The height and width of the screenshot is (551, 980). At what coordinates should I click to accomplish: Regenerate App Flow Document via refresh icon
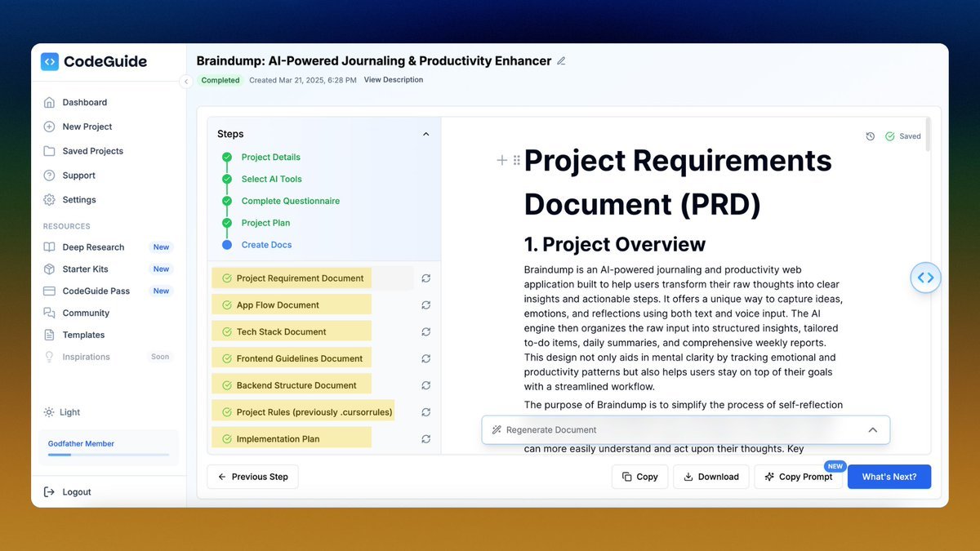tap(425, 305)
